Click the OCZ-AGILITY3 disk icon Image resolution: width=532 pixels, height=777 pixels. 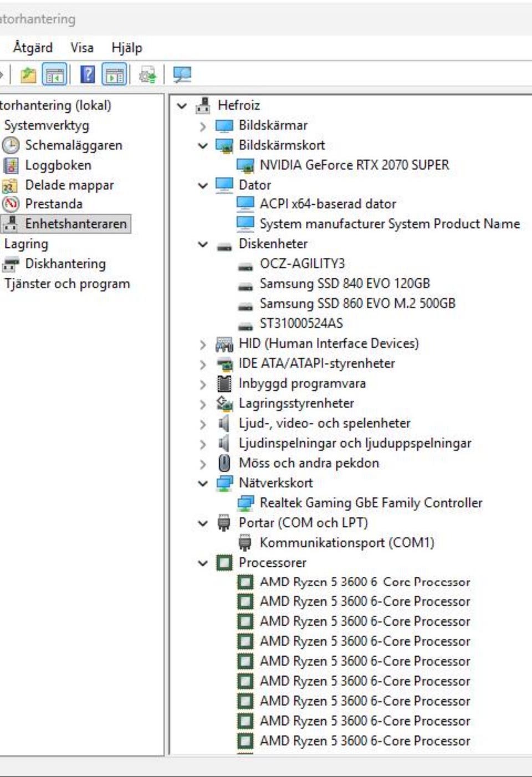(x=245, y=267)
